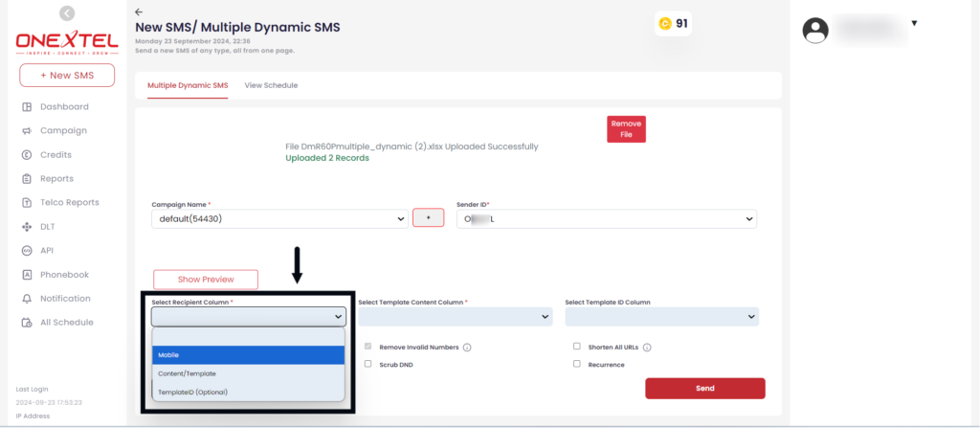The width and height of the screenshot is (980, 428).
Task: Open Select Template ID Column dropdown
Action: pyautogui.click(x=662, y=317)
